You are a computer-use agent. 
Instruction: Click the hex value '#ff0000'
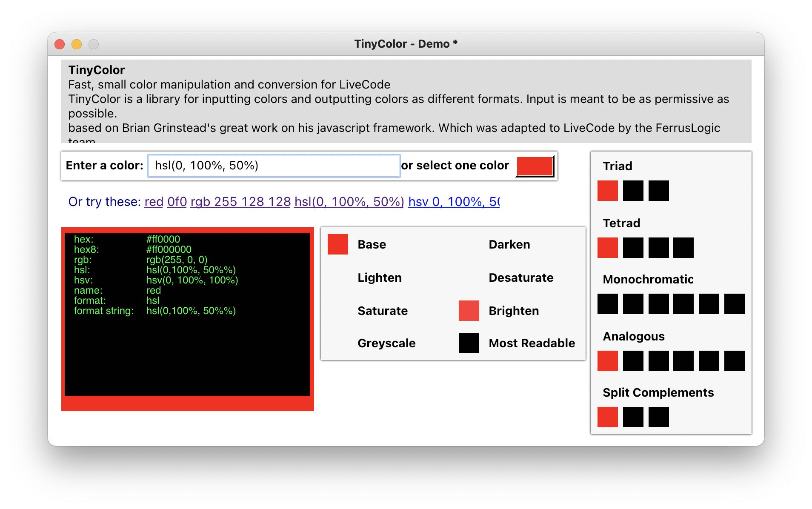[163, 239]
